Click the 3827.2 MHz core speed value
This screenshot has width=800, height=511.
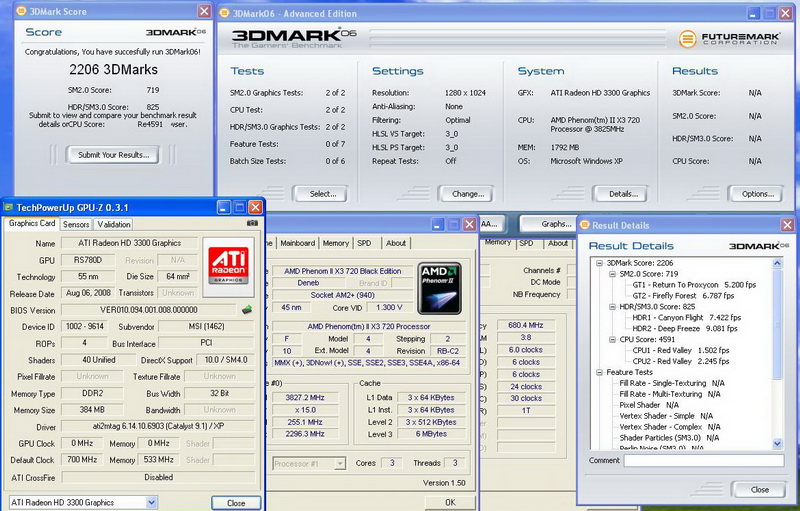(x=305, y=398)
